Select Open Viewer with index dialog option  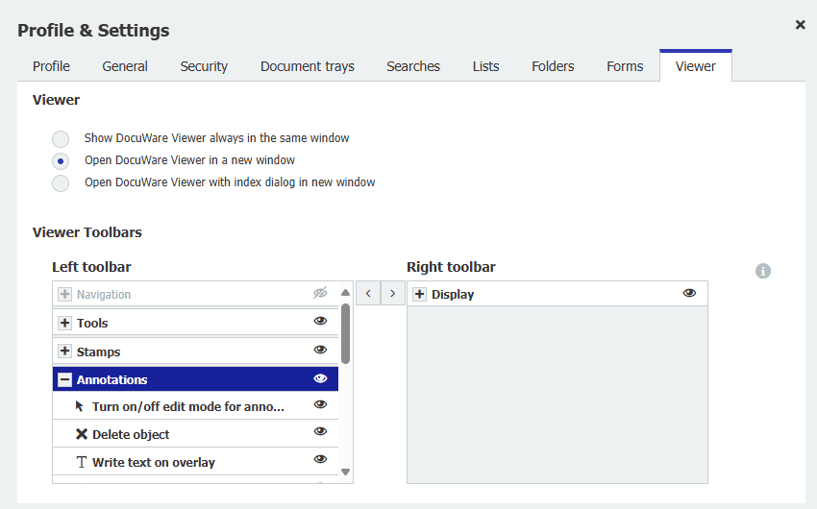pyautogui.click(x=61, y=183)
